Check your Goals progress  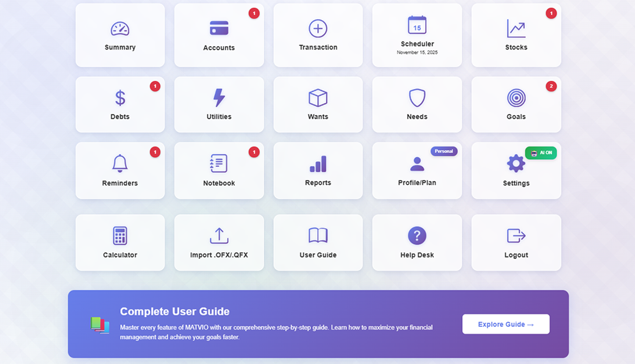(516, 104)
